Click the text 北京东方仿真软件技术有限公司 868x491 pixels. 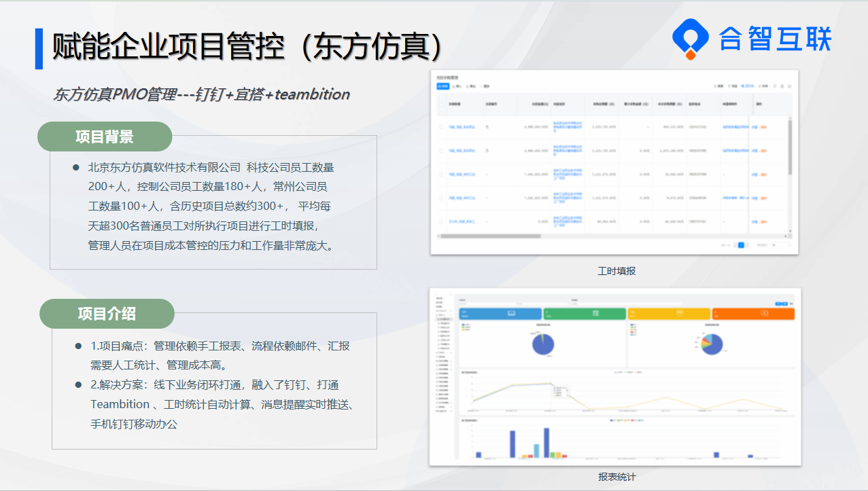(x=164, y=167)
